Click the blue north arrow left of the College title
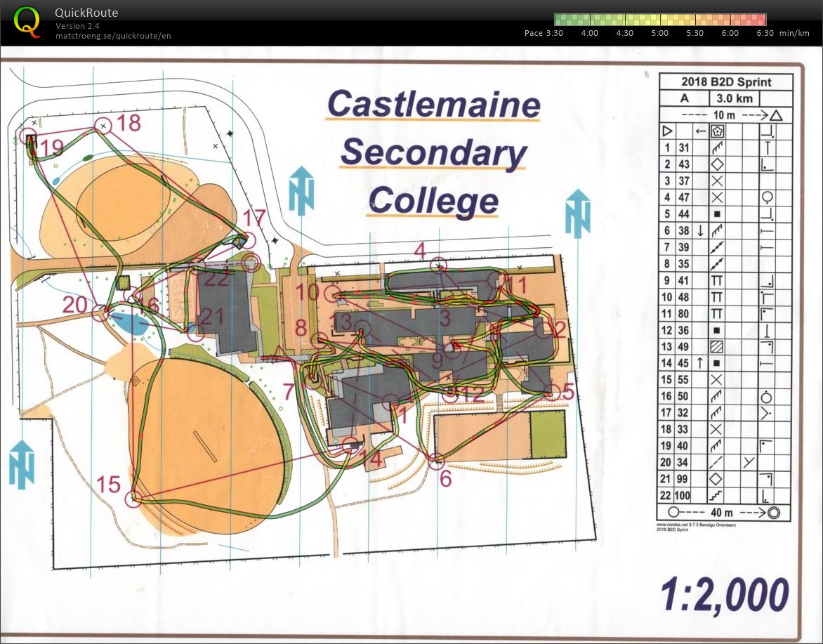Screen dimensions: 823x644 click(x=301, y=191)
